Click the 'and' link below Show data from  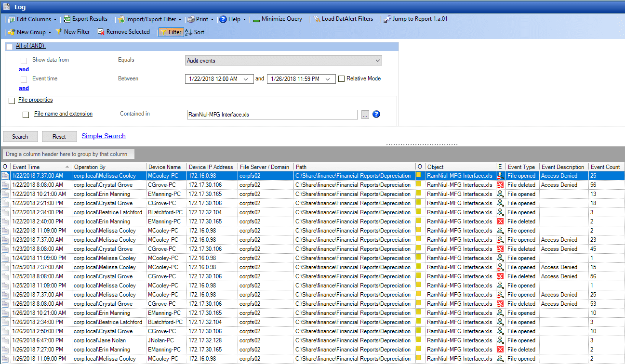pyautogui.click(x=24, y=70)
